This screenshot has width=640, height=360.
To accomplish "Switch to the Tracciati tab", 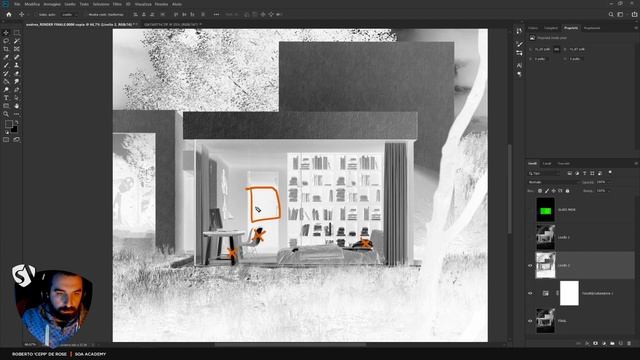I will (564, 163).
